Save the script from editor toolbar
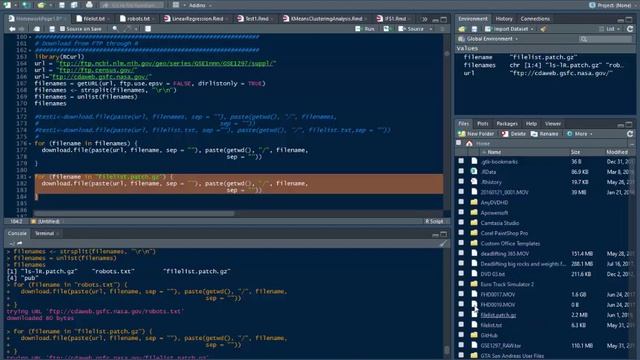Viewport: 640px width, 360px height. tap(52, 29)
